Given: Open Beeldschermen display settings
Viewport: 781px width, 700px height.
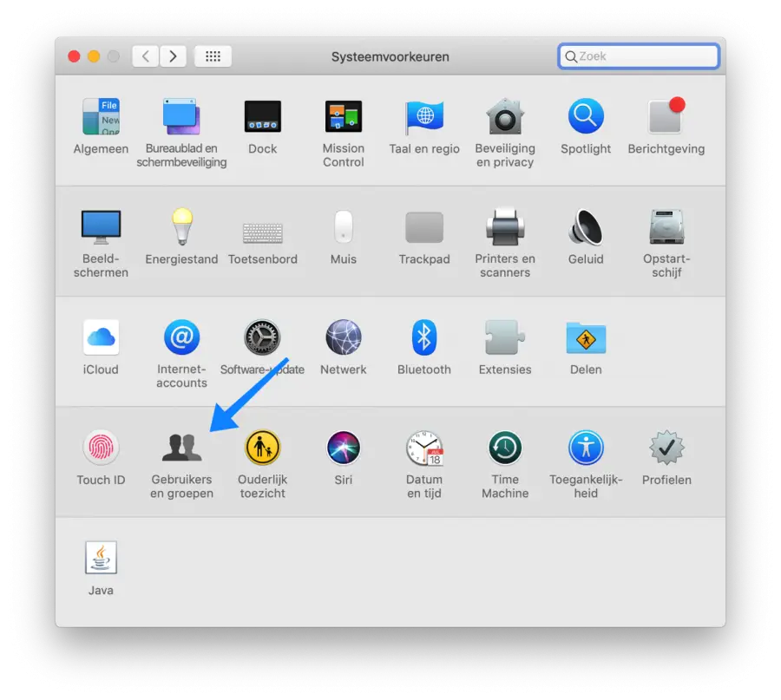Looking at the screenshot, I should tap(101, 227).
